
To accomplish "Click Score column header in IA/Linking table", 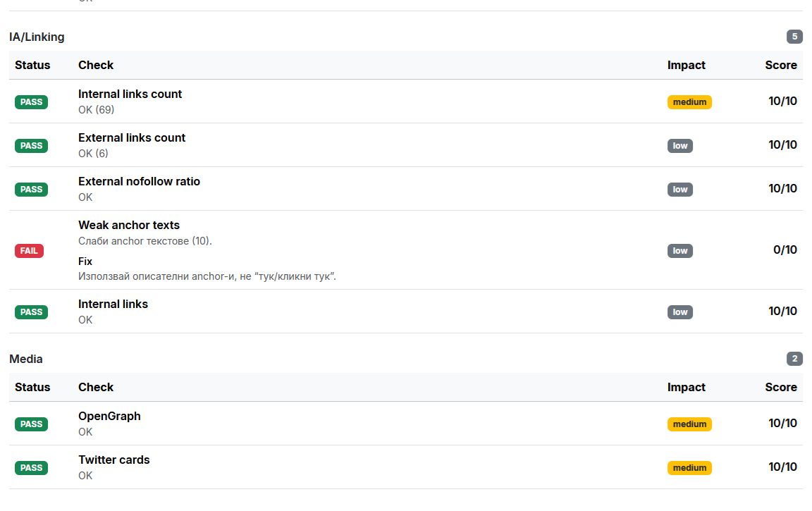I will click(781, 65).
